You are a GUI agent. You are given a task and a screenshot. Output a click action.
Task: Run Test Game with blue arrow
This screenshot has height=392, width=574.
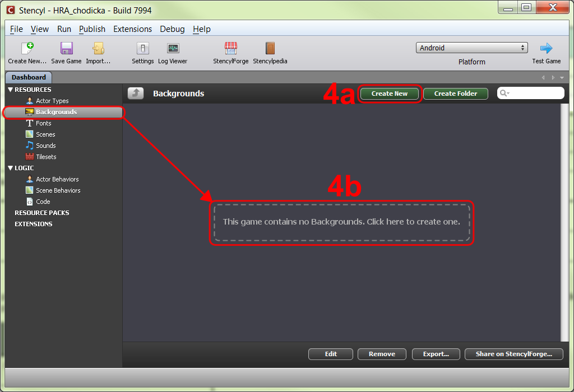(546, 48)
